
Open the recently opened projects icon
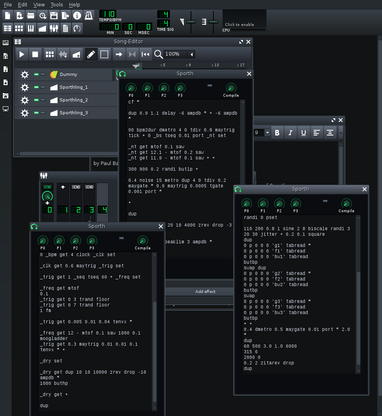[42, 16]
